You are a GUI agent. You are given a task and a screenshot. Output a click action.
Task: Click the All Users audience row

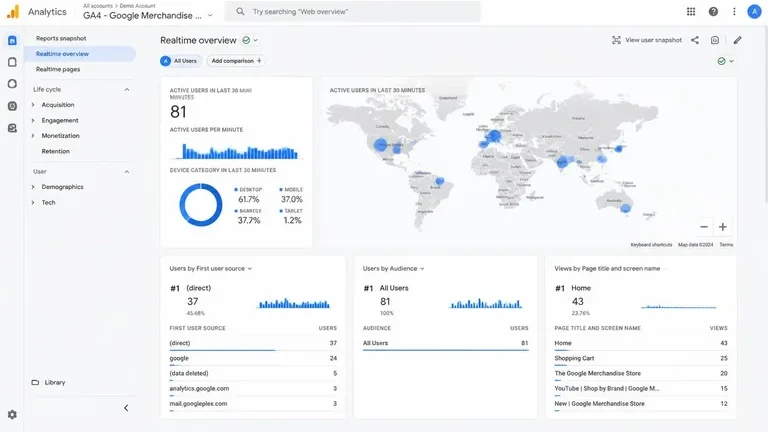pyautogui.click(x=446, y=343)
